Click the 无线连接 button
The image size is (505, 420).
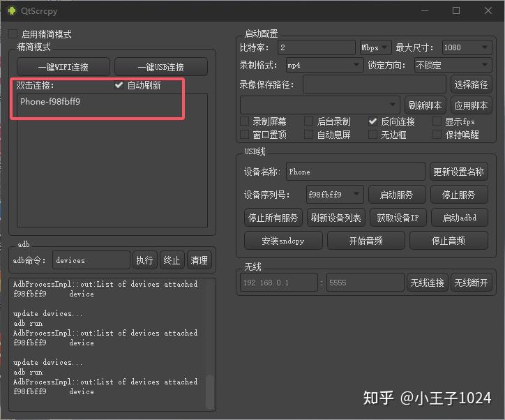click(x=427, y=283)
